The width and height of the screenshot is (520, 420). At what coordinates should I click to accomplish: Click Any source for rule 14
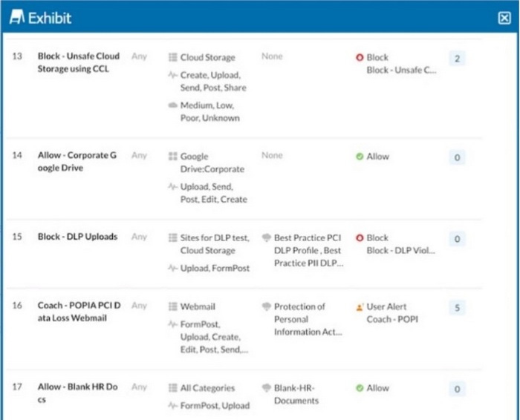coord(139,156)
